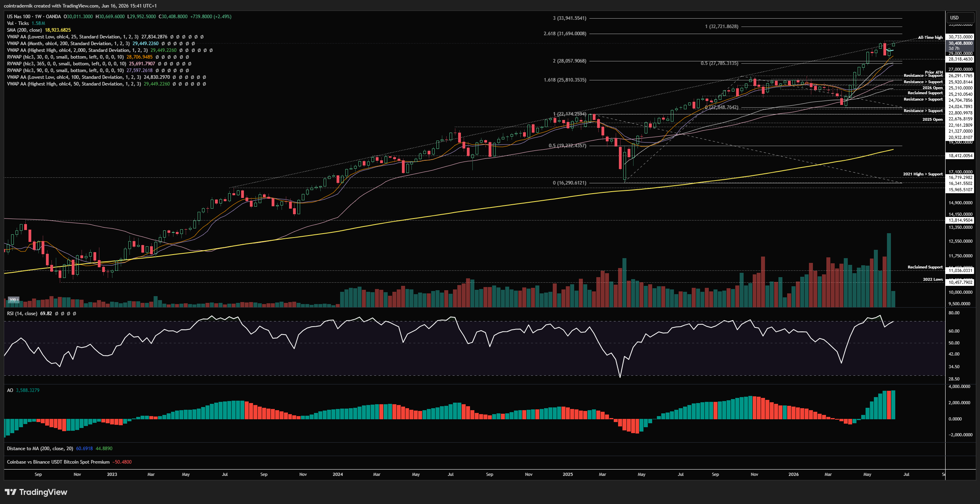The image size is (980, 504).
Task: Click the All-Time high price label 30,733.0000
Action: pos(960,37)
